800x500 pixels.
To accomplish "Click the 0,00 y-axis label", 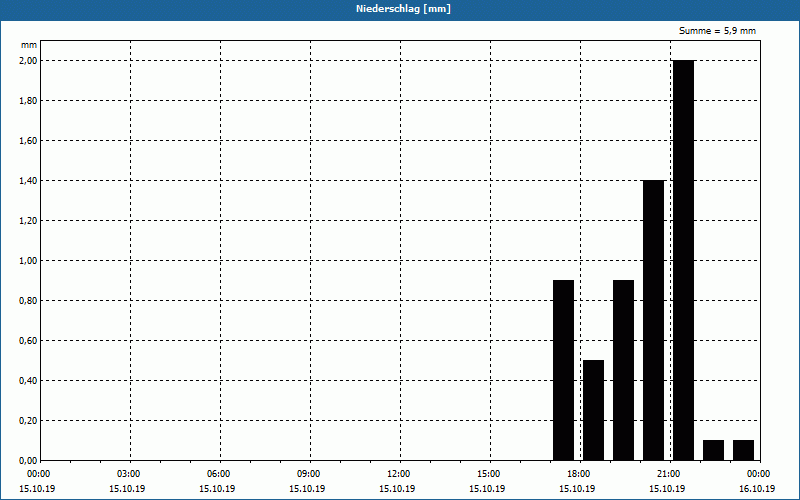I will coord(28,461).
